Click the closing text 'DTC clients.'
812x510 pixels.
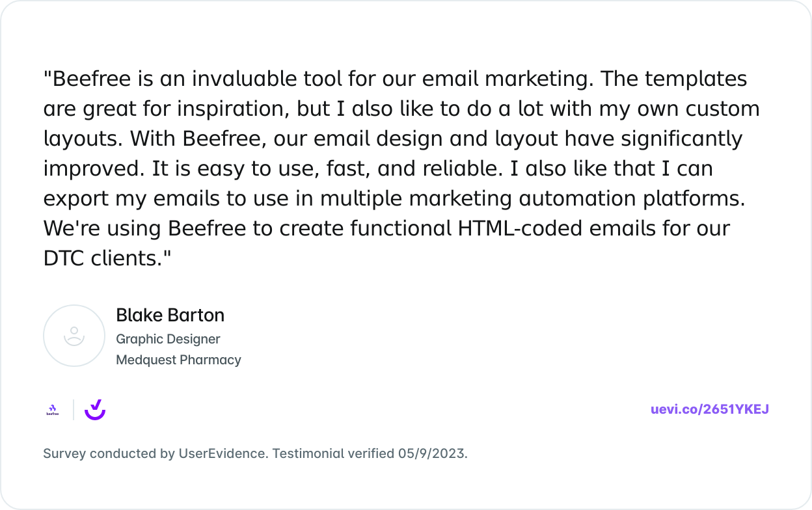(x=107, y=258)
